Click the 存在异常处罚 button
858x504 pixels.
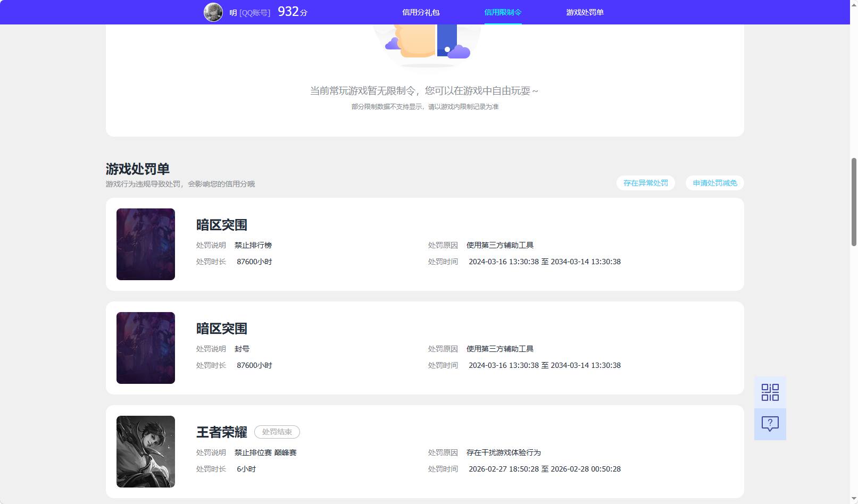click(645, 182)
